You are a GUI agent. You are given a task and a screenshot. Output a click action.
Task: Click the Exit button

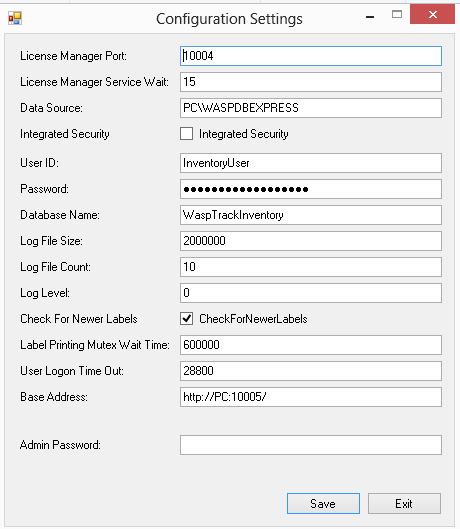point(404,503)
